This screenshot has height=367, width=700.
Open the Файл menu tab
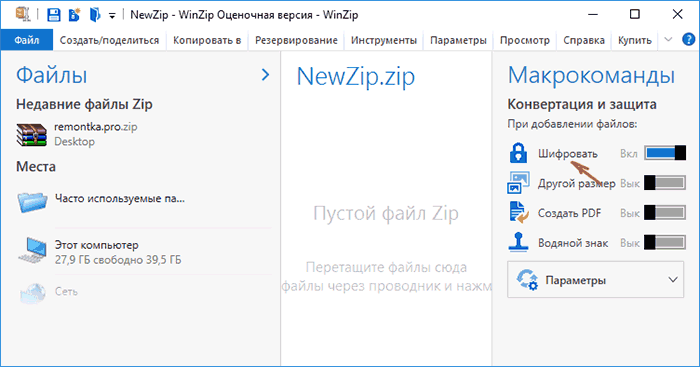click(27, 40)
